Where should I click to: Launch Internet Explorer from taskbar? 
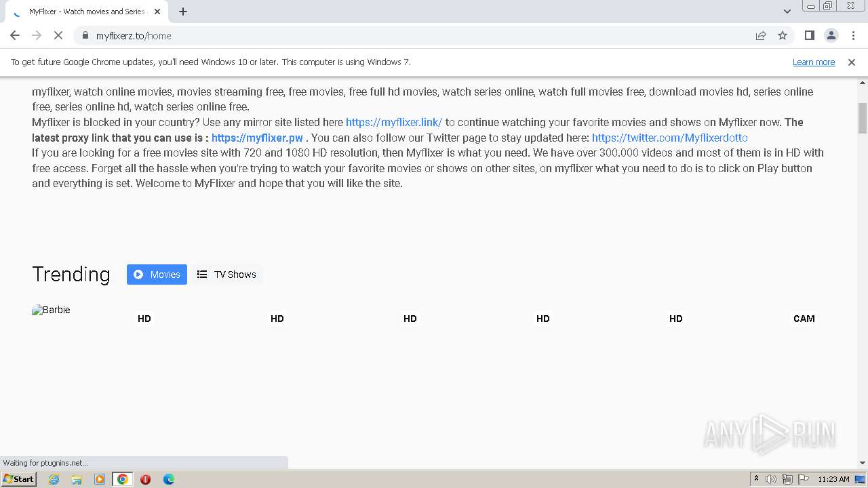(x=54, y=479)
